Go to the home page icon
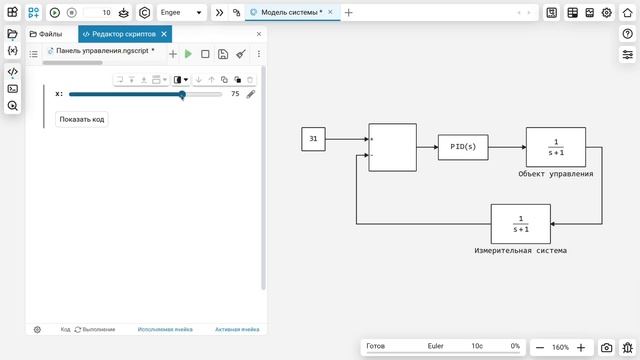The image size is (640, 360). click(x=627, y=13)
